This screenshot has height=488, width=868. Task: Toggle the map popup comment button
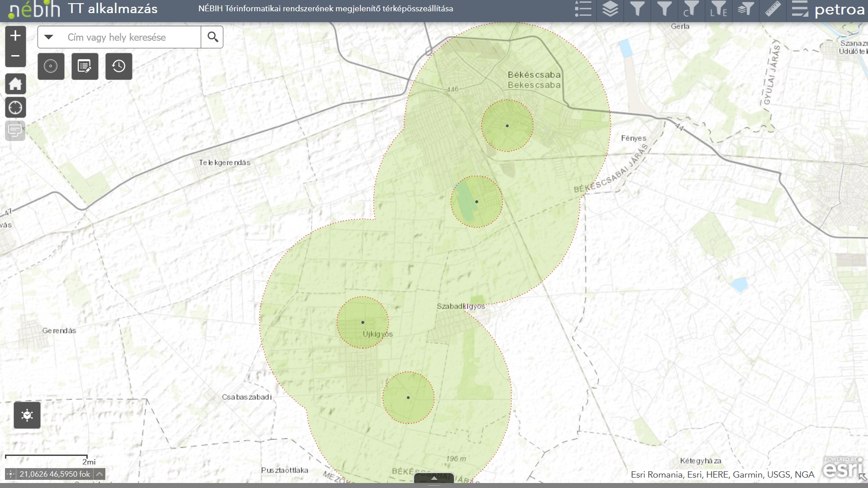(15, 131)
